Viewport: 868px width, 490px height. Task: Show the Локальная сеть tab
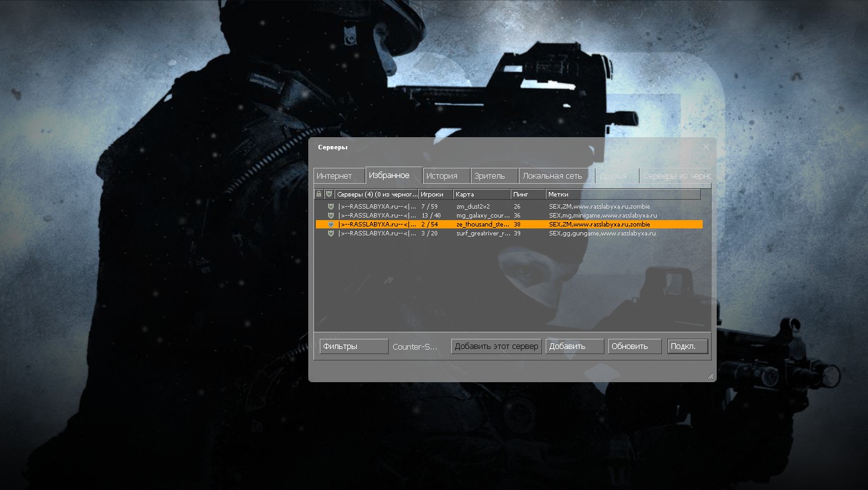pyautogui.click(x=557, y=175)
